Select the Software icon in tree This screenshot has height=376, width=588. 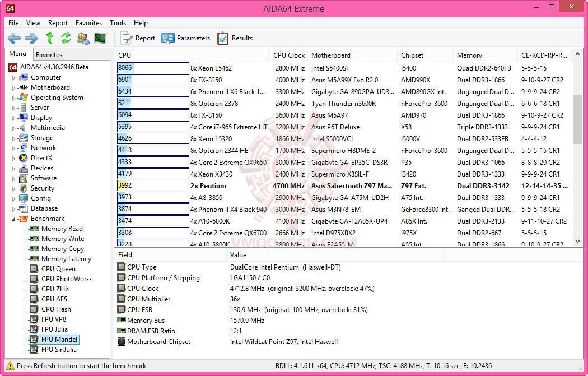(24, 178)
